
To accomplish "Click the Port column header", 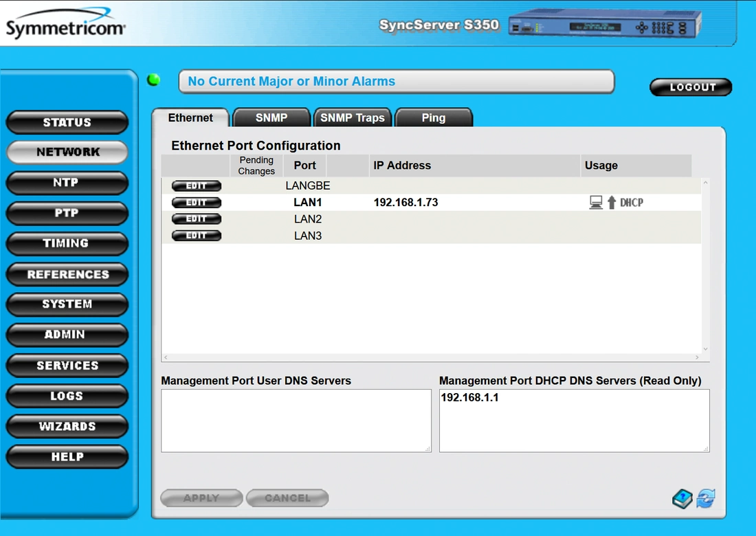I will (304, 166).
